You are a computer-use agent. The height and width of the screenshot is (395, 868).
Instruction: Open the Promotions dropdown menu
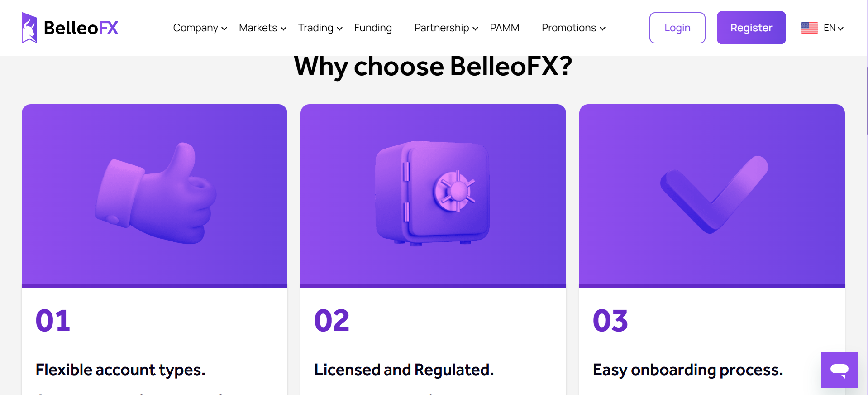coord(573,28)
